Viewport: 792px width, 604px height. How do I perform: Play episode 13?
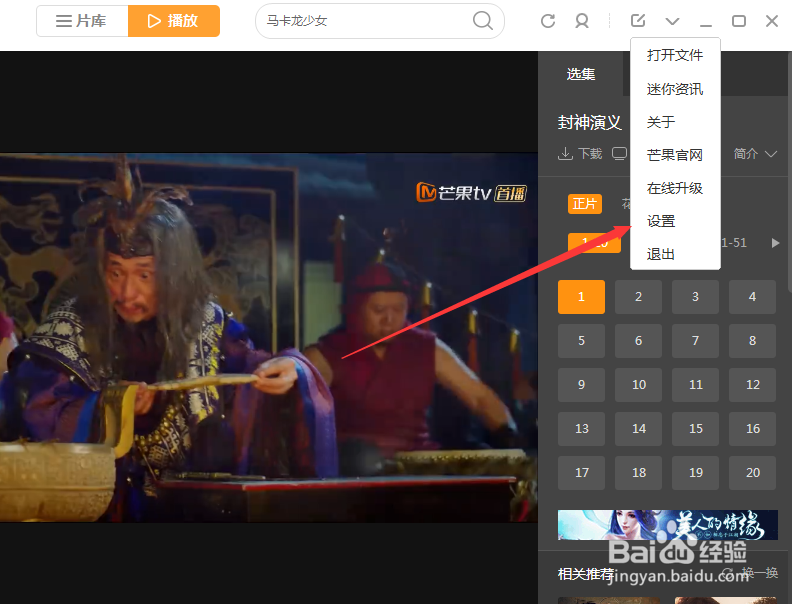click(x=581, y=429)
